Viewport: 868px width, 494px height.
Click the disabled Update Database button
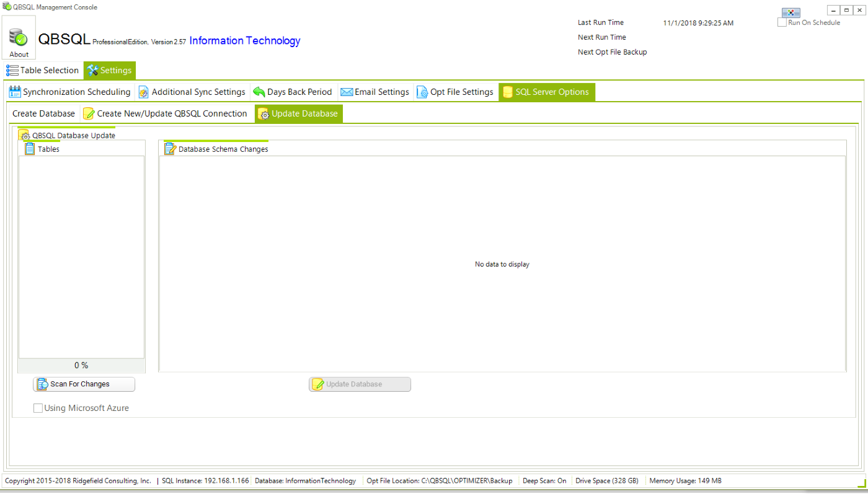pyautogui.click(x=360, y=384)
